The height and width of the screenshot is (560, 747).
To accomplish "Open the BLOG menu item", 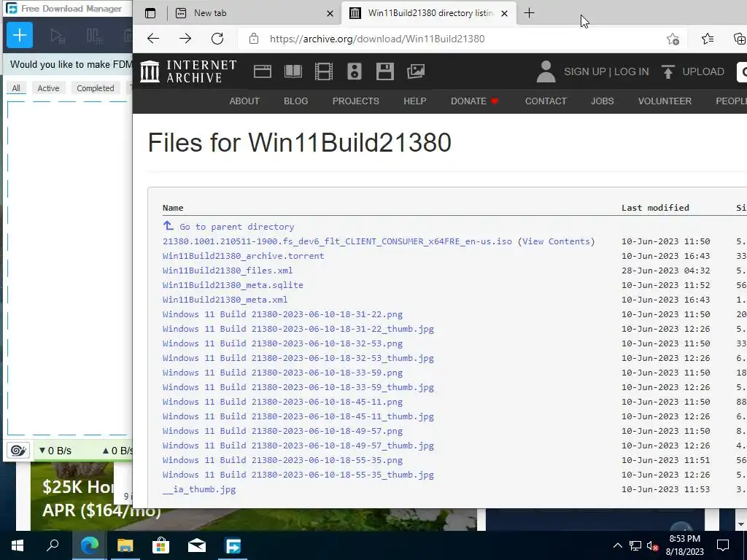I will pos(296,101).
